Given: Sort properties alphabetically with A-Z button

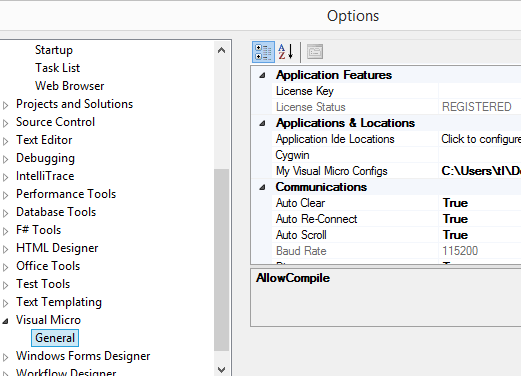Looking at the screenshot, I should pos(286,52).
